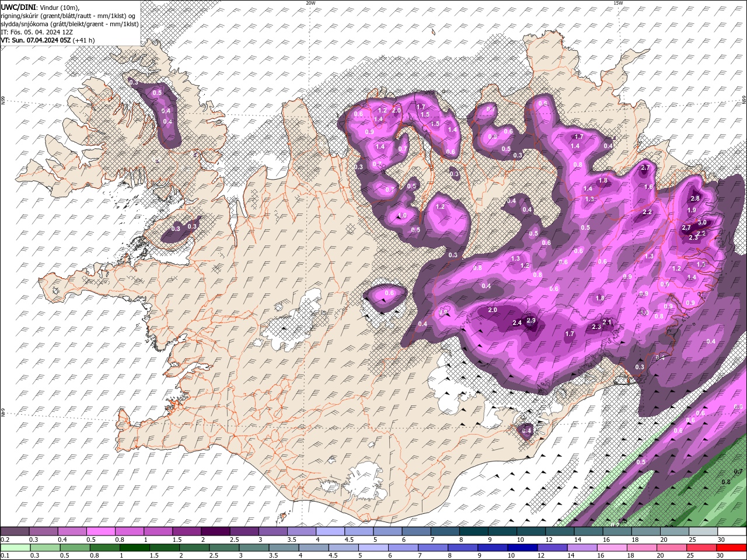
Task: Pick the upper scale swatch starting at 3.5
Action: [x=302, y=531]
